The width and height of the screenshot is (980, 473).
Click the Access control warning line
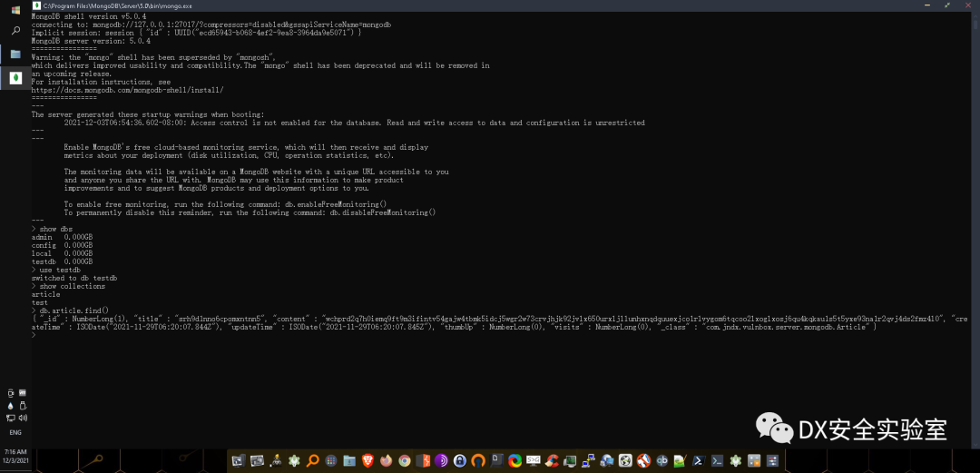coord(355,123)
